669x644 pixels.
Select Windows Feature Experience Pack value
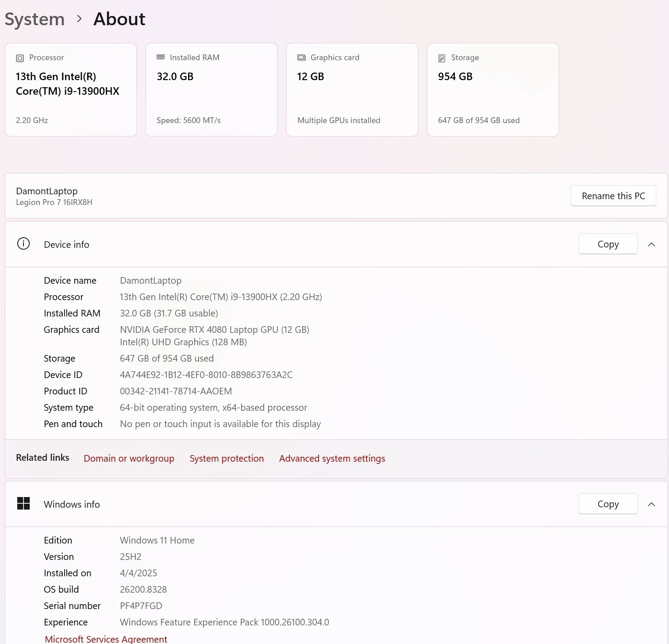tap(224, 622)
